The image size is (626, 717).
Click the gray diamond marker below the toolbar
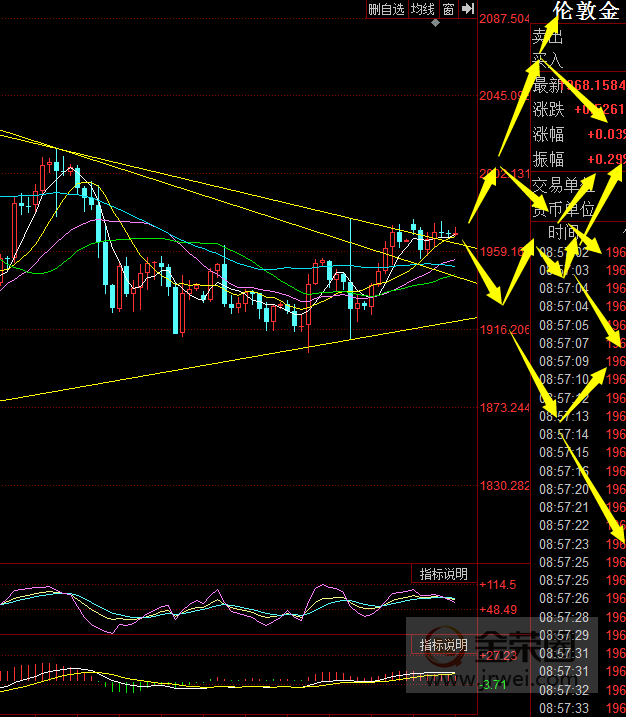tap(434, 22)
